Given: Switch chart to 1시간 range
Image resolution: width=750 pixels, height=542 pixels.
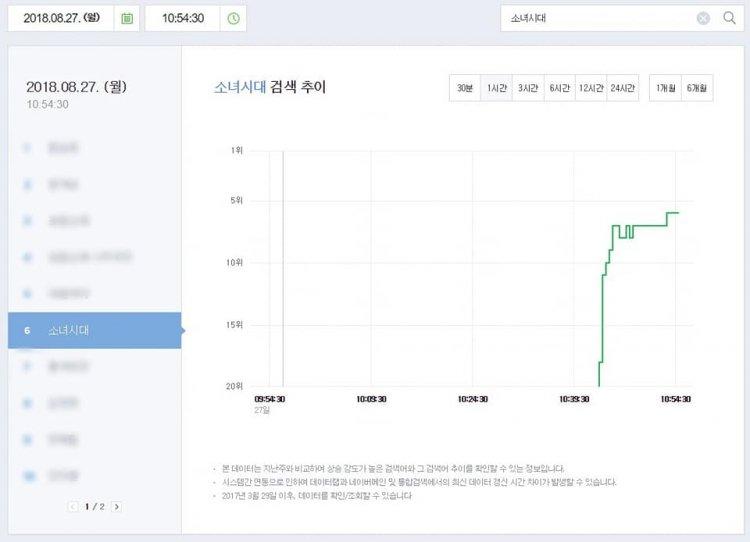Looking at the screenshot, I should (x=496, y=88).
